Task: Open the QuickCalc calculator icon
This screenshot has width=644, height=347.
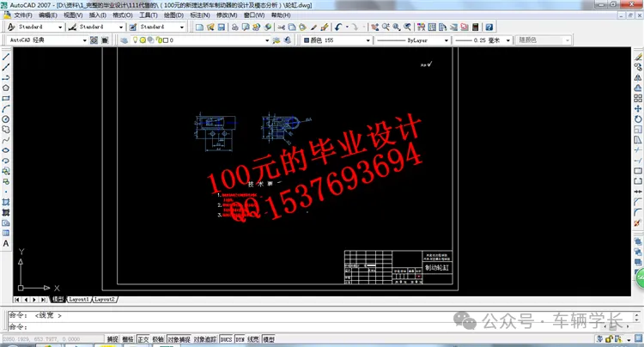Action: pyautogui.click(x=476, y=27)
